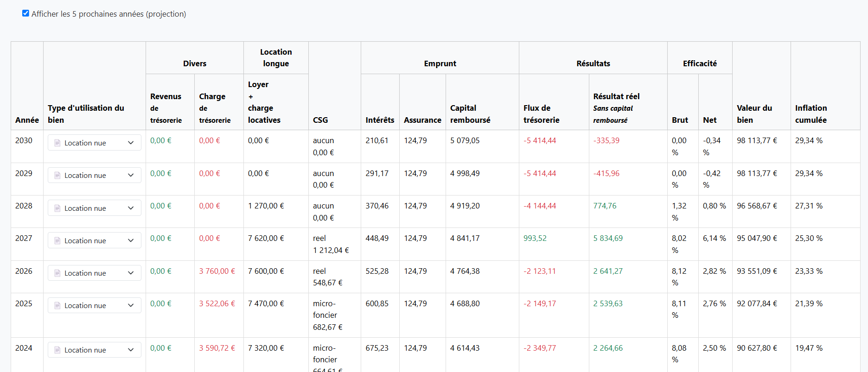
Task: Open the 2030 usage type dropdown
Action: point(95,143)
